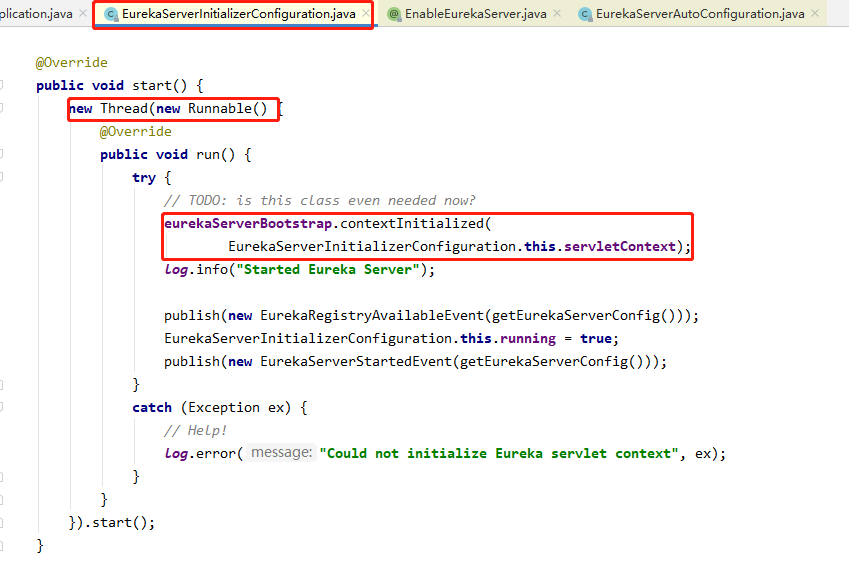Click log in the log.info line
This screenshot has width=849, height=566.
pyautogui.click(x=176, y=269)
